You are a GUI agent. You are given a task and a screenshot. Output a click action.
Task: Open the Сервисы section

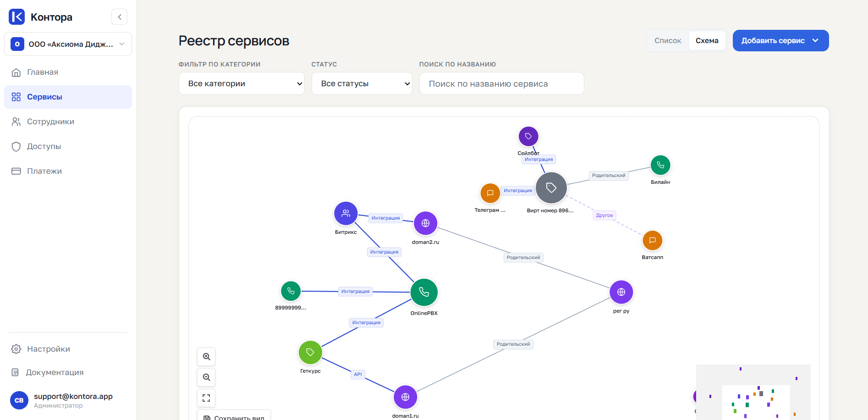tap(68, 97)
